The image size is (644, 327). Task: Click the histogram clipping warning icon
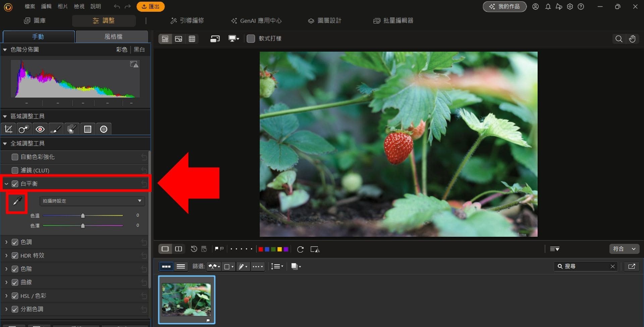click(x=134, y=64)
